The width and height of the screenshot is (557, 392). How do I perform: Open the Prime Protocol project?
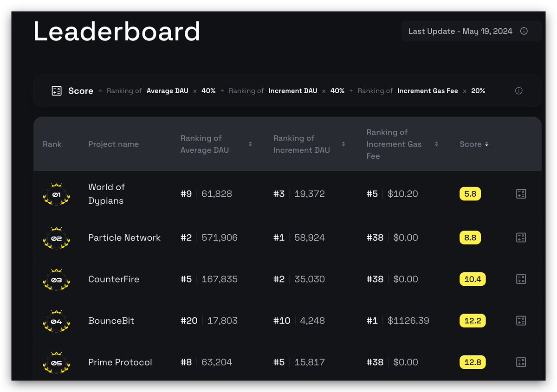click(x=120, y=362)
